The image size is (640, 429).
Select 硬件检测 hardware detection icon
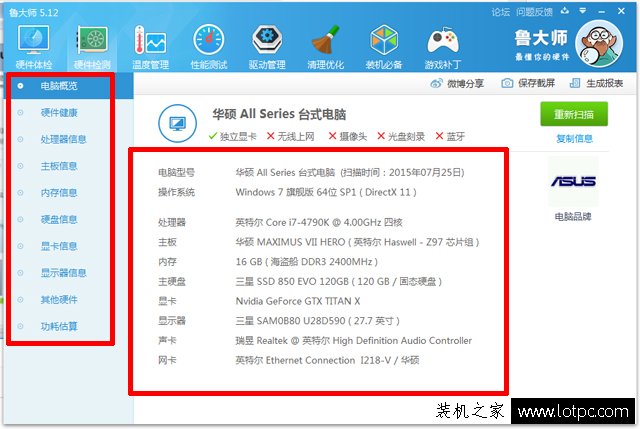coord(92,47)
